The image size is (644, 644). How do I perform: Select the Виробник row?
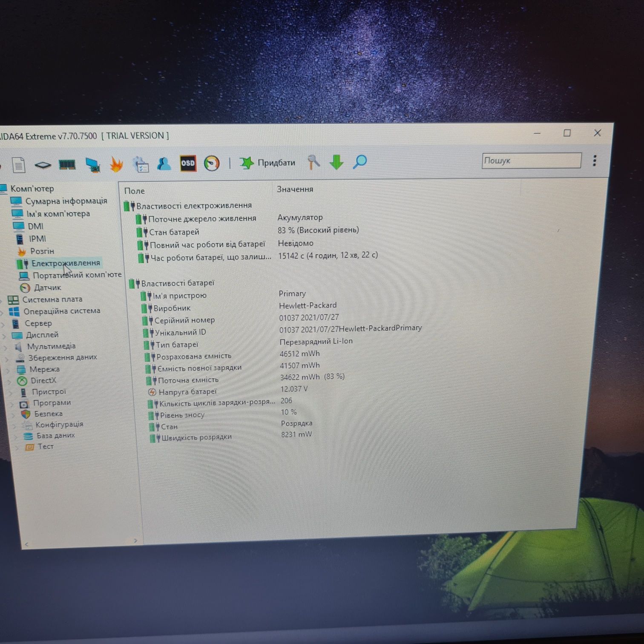pyautogui.click(x=239, y=307)
